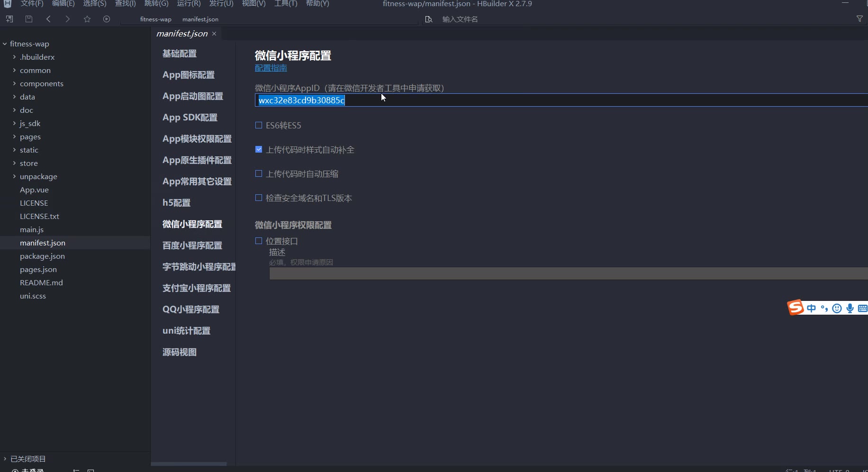Check the 位置接口 permission checkbox
The width and height of the screenshot is (868, 472).
click(x=259, y=241)
